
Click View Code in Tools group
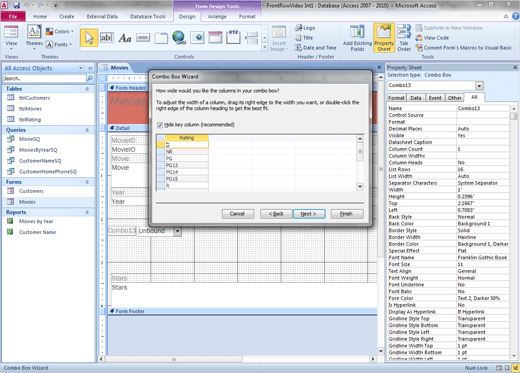coord(432,38)
